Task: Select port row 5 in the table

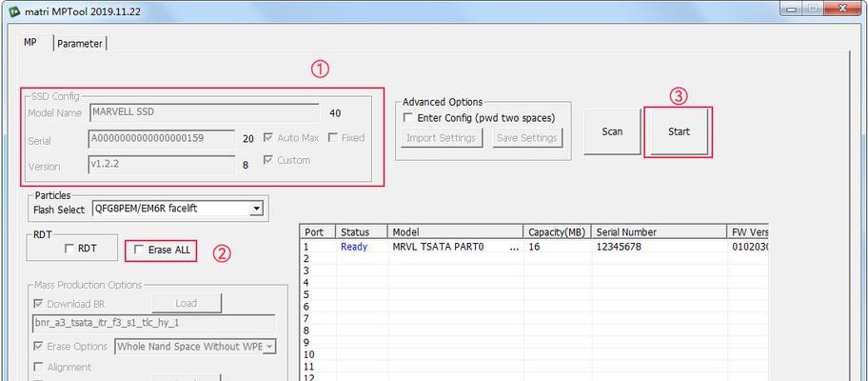Action: [x=534, y=294]
